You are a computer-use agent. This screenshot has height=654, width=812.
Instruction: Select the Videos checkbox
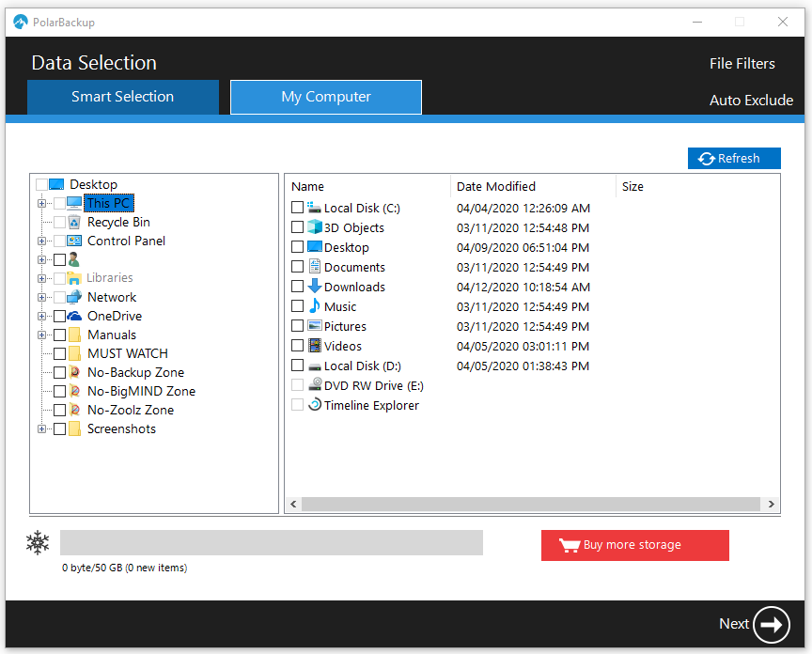[297, 346]
